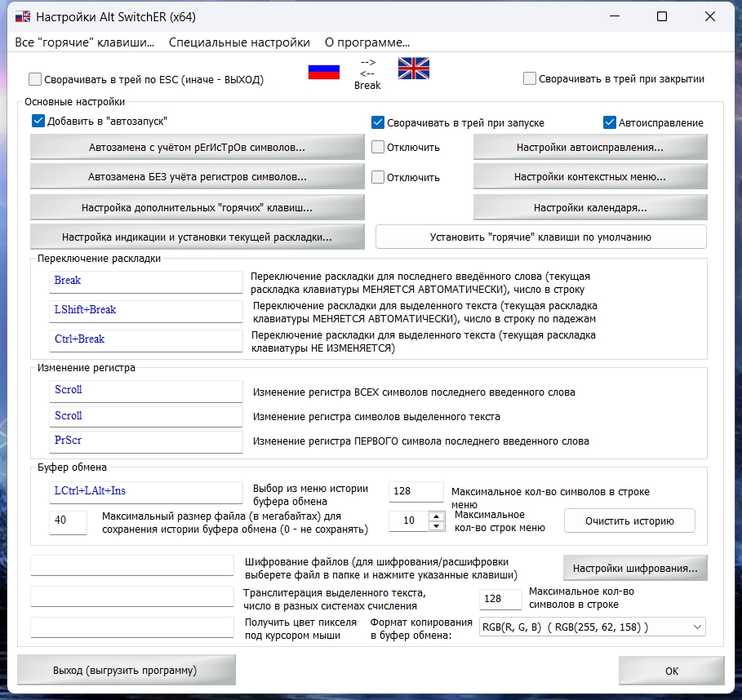This screenshot has height=700, width=742.
Task: Open 'Настройки автоисправления...' button
Action: 590,147
